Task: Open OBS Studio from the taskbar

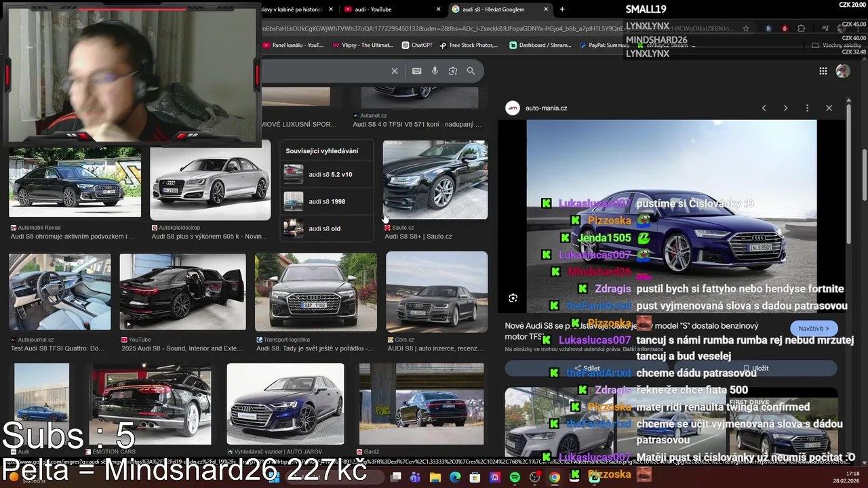Action: [x=535, y=478]
